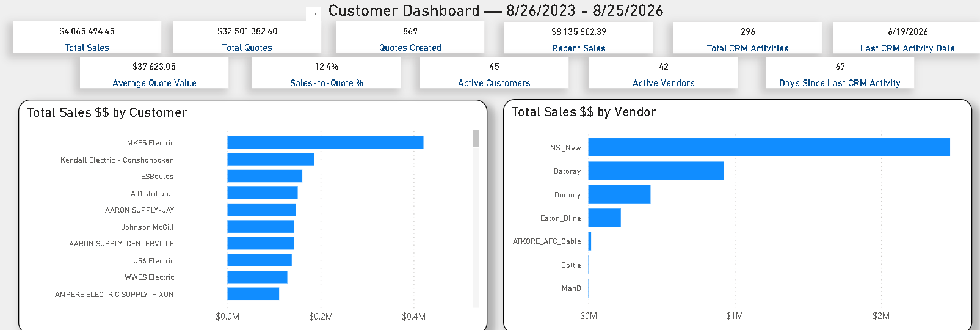980x330 pixels.
Task: Click the NSI_New vendor bar
Action: [769, 147]
